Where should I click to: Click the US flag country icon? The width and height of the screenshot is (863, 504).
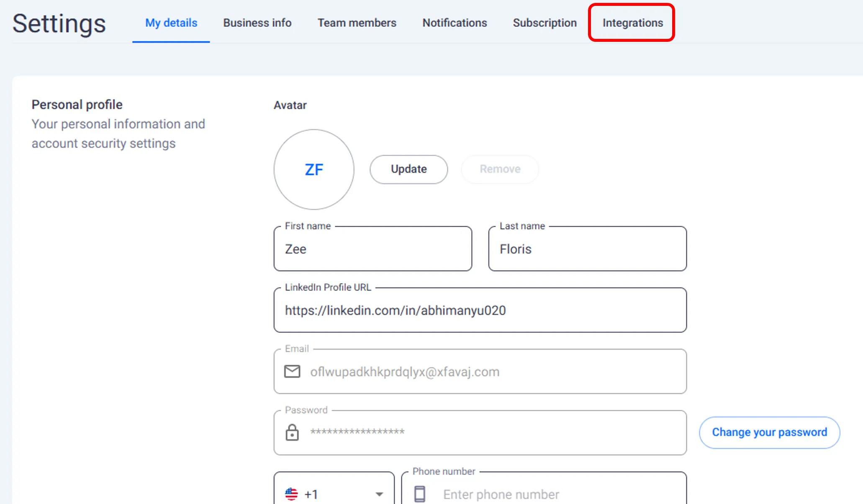(x=291, y=494)
